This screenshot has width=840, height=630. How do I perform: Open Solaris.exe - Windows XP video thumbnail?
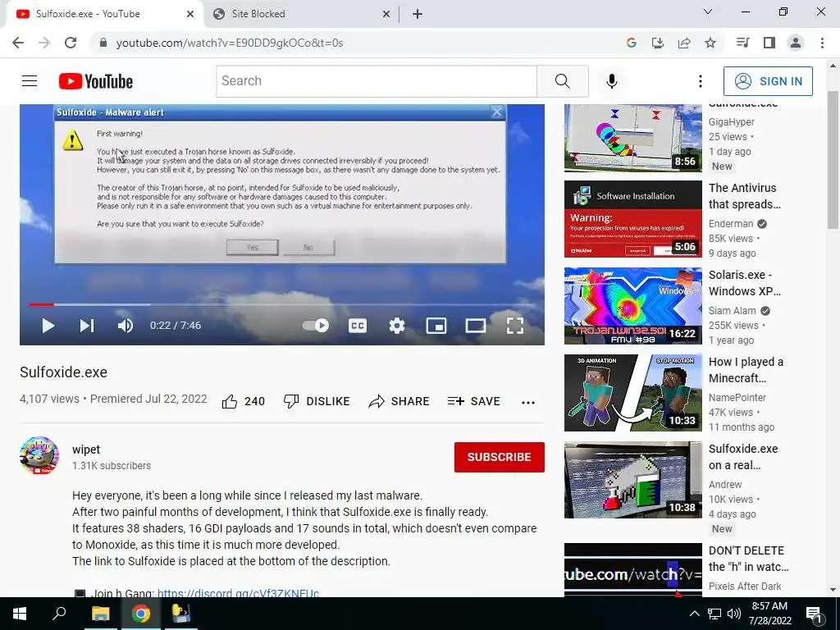[x=632, y=306]
